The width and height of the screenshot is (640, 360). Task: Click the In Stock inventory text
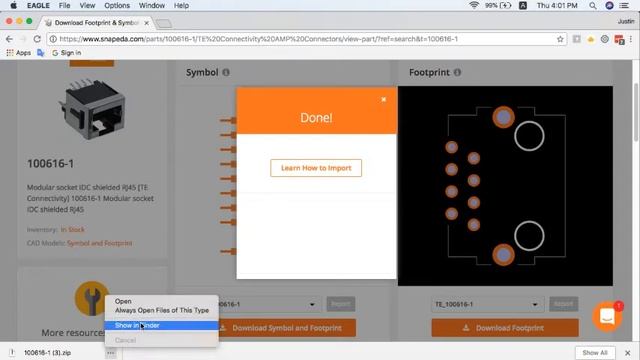73,230
